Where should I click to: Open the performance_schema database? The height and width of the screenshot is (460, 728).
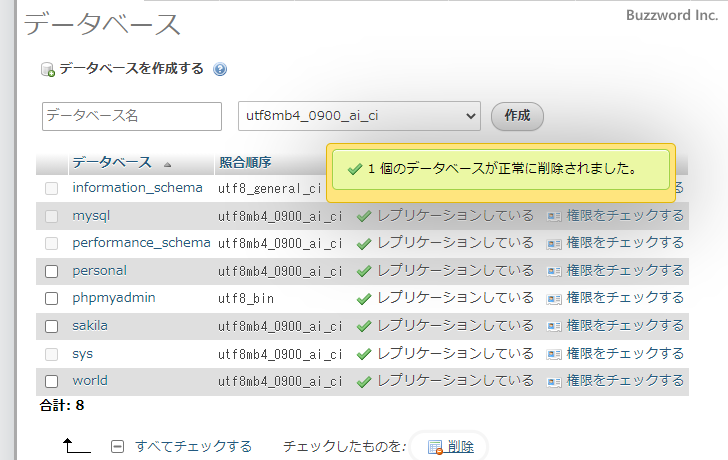(x=141, y=243)
